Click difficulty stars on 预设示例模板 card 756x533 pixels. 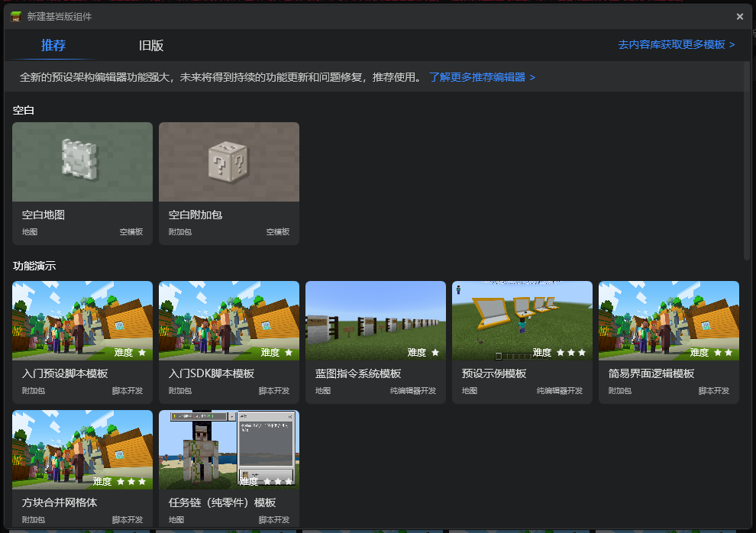tap(571, 353)
